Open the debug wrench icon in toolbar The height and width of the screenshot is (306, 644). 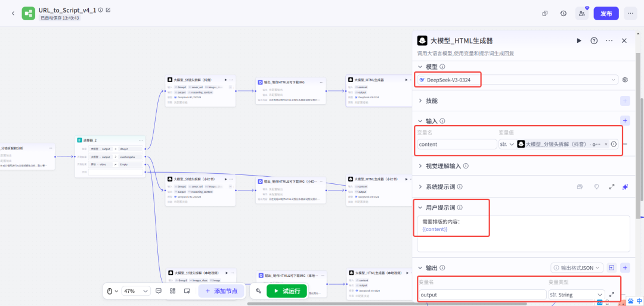[x=258, y=291]
